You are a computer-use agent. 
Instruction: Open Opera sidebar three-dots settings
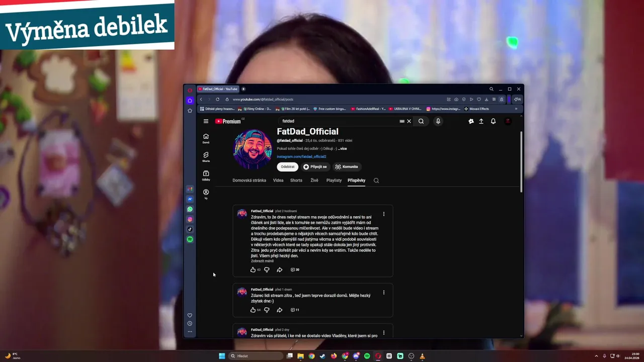click(x=190, y=331)
